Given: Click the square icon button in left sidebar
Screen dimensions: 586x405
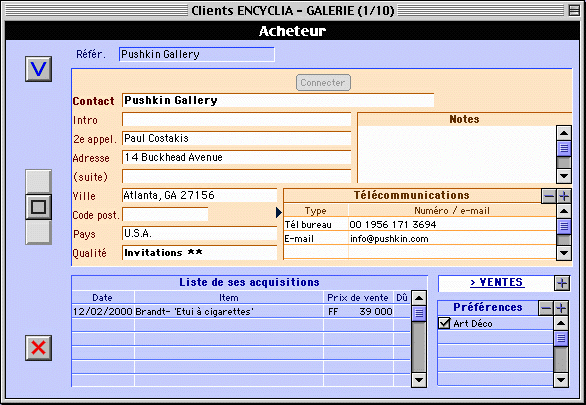Looking at the screenshot, I should click(38, 207).
